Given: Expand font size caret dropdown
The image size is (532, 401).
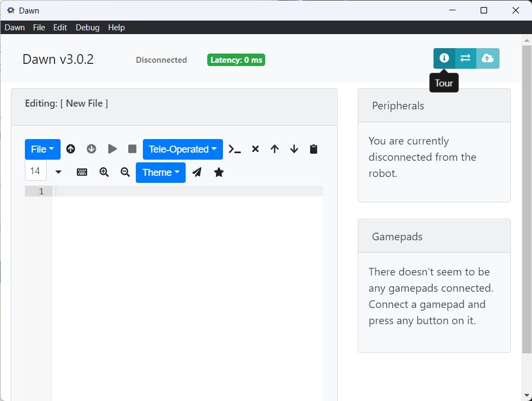Looking at the screenshot, I should 58,172.
